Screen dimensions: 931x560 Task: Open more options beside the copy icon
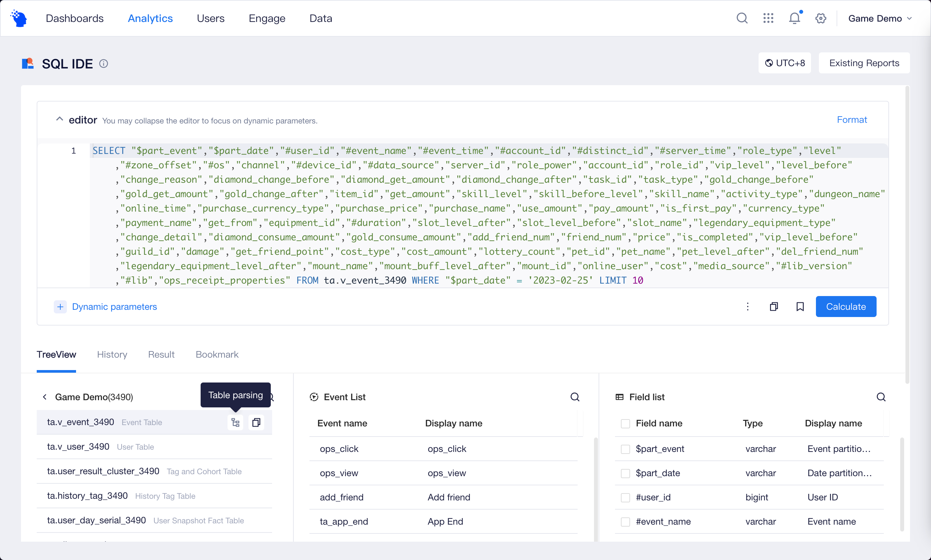748,307
